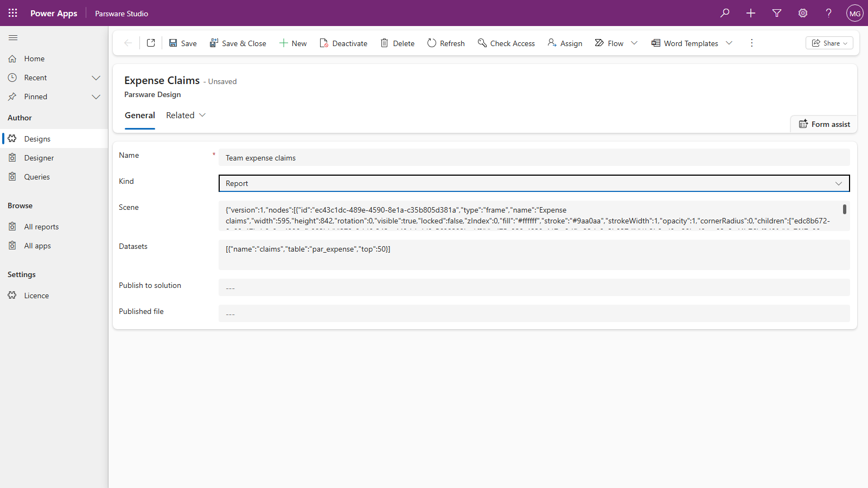The height and width of the screenshot is (488, 868).
Task: Click Check Access
Action: (x=506, y=43)
